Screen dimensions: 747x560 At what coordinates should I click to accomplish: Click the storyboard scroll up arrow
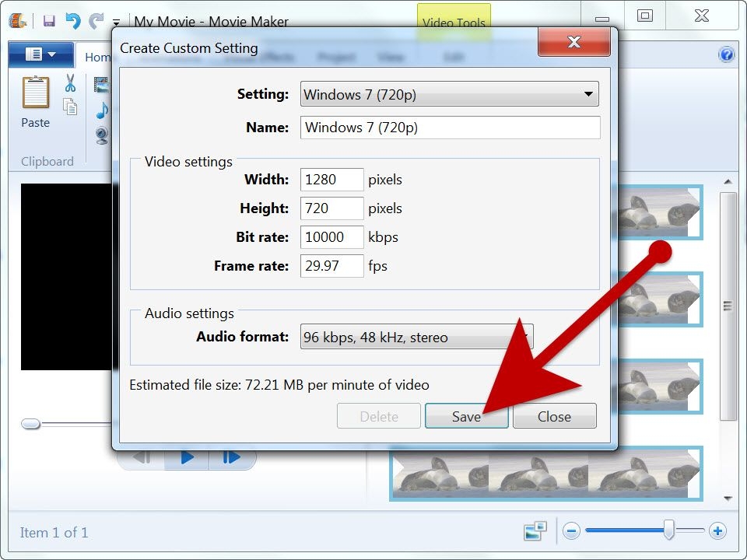[x=728, y=181]
